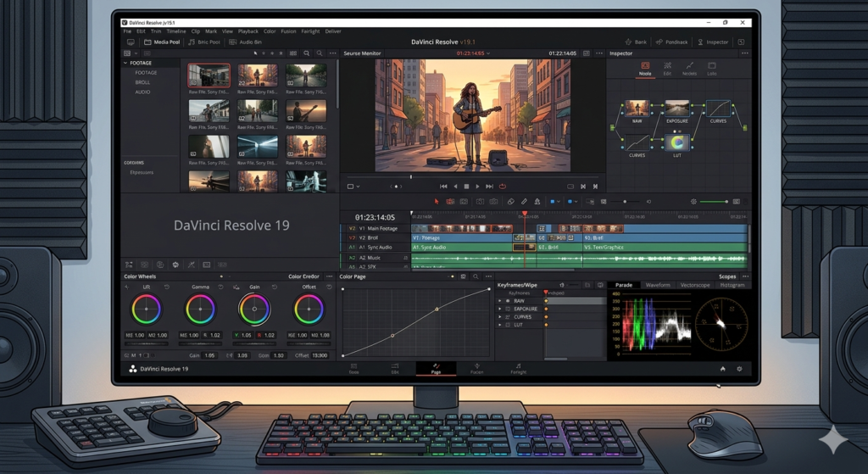Open the Color Wheels three-dot menu
The height and width of the screenshot is (474, 868).
pos(330,276)
